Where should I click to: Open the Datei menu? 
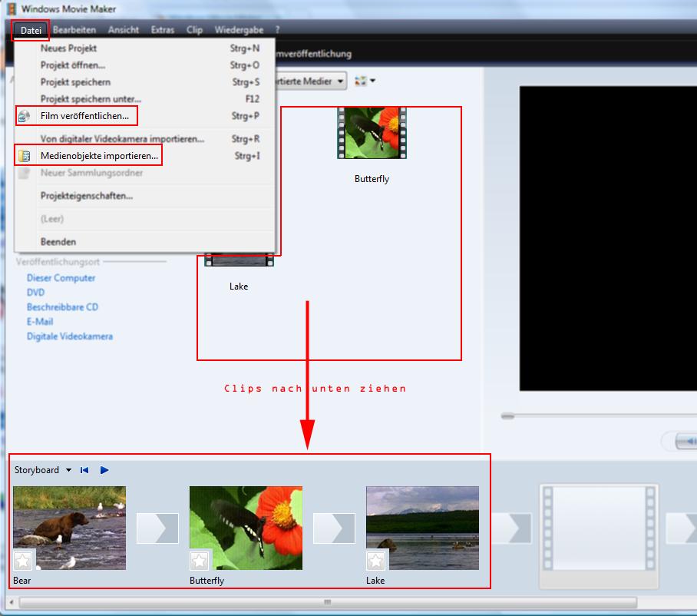pos(31,30)
